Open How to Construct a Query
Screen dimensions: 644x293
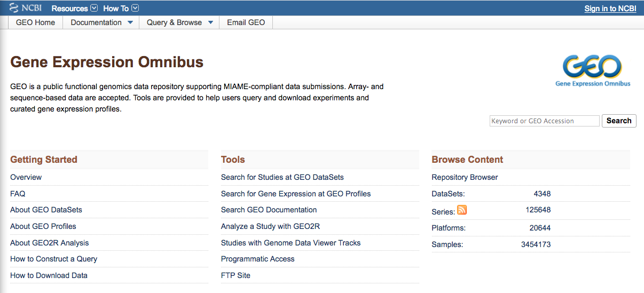(x=54, y=259)
